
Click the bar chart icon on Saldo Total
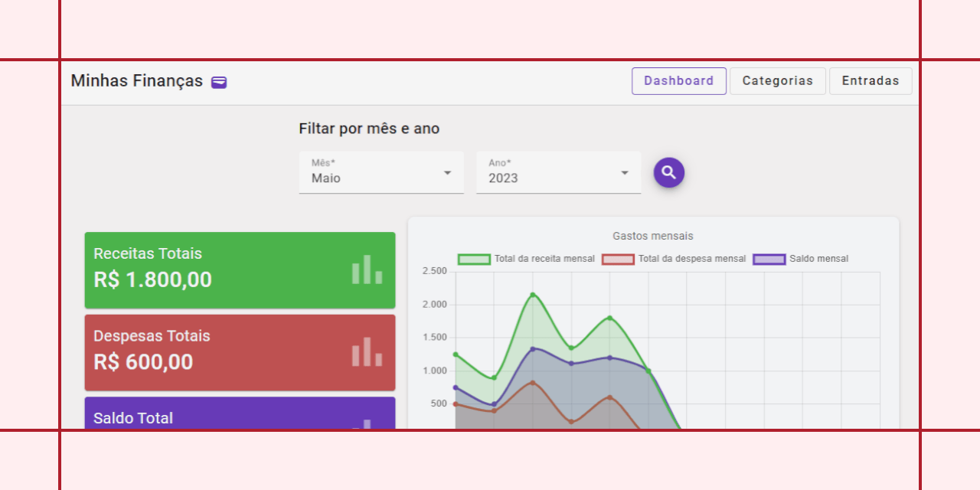(367, 424)
